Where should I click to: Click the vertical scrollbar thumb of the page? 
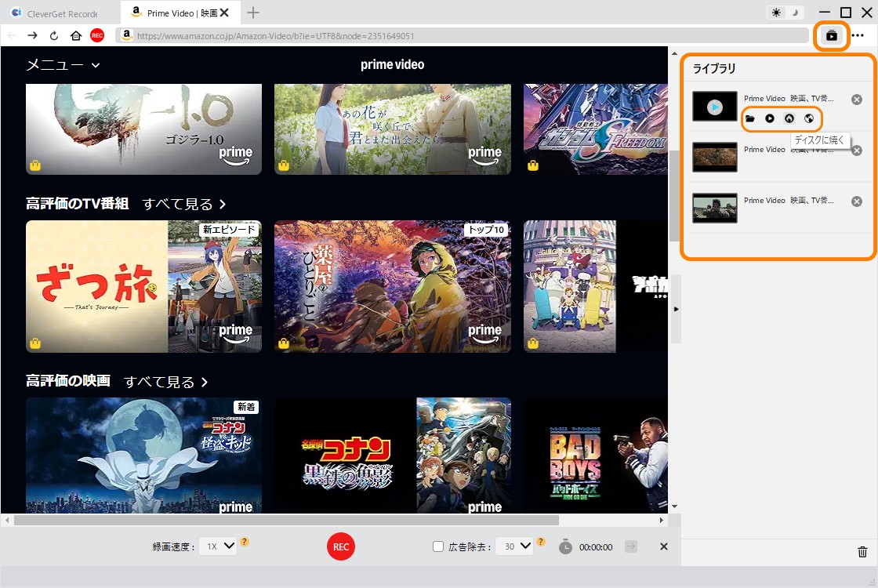(x=675, y=196)
